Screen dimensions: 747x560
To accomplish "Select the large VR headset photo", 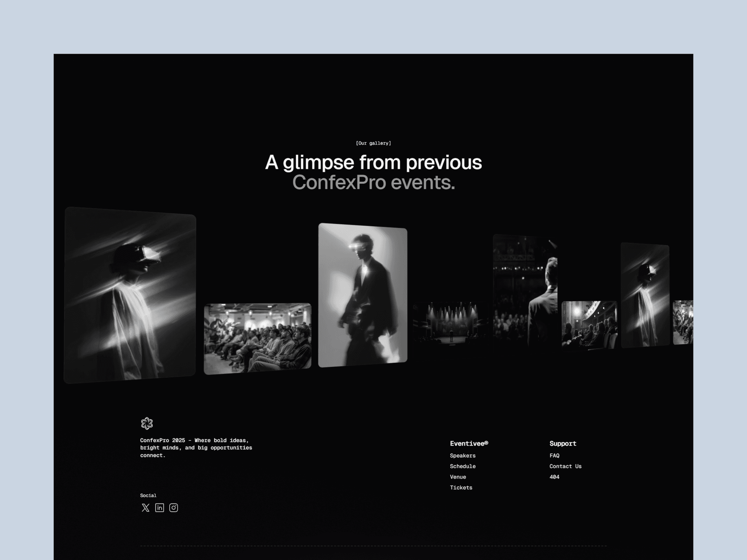I will pyautogui.click(x=130, y=295).
